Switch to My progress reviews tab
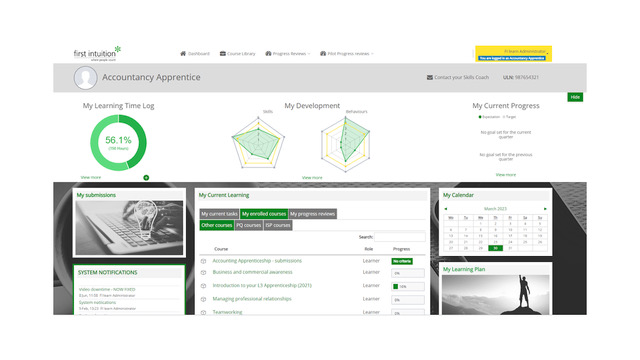Viewport: 640px width, 360px height. click(312, 214)
